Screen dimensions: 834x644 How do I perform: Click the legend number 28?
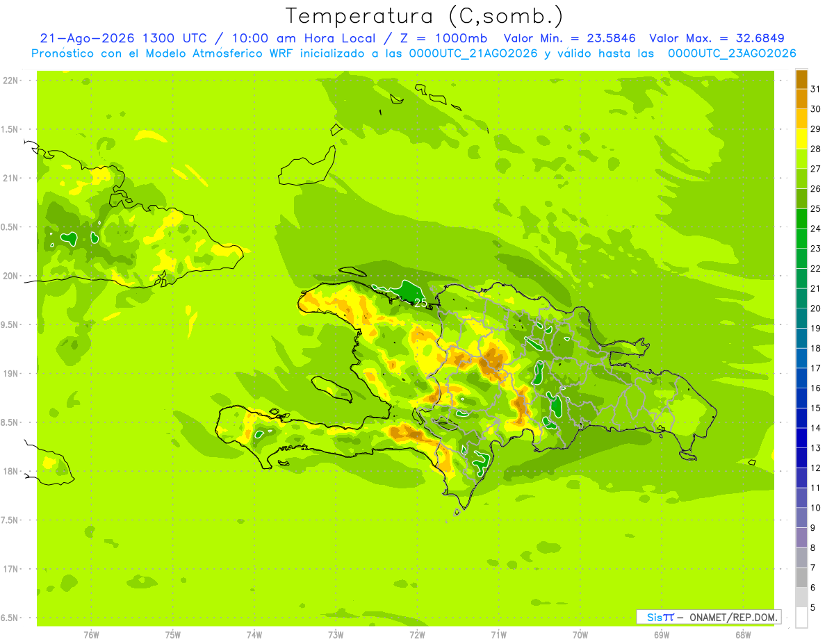coord(816,149)
